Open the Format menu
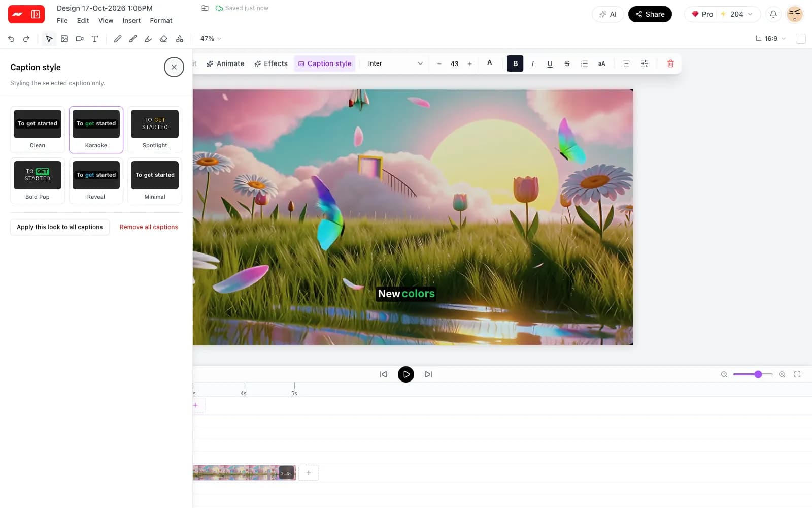Image resolution: width=812 pixels, height=508 pixels. point(161,21)
